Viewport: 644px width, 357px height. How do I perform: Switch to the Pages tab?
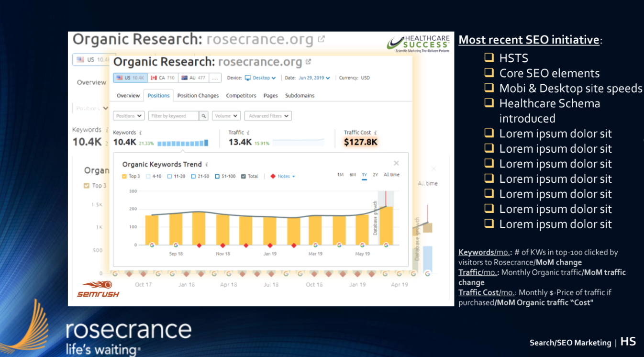271,96
